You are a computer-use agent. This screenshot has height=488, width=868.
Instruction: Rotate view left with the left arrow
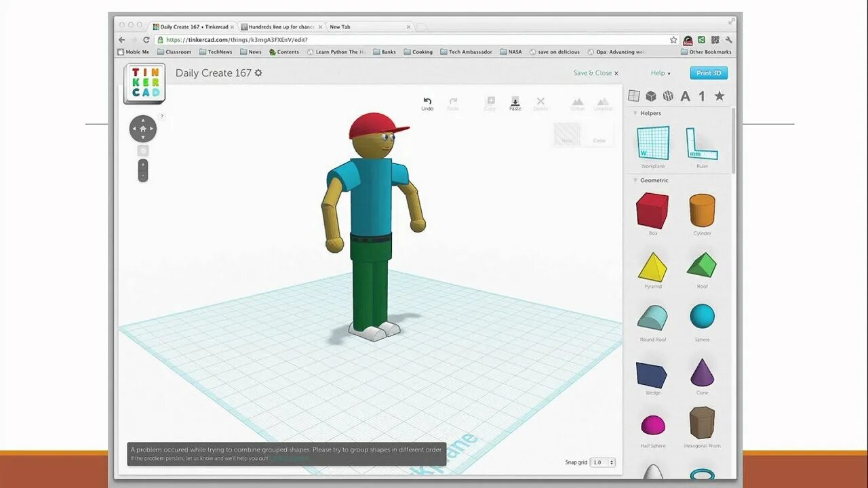coord(134,129)
